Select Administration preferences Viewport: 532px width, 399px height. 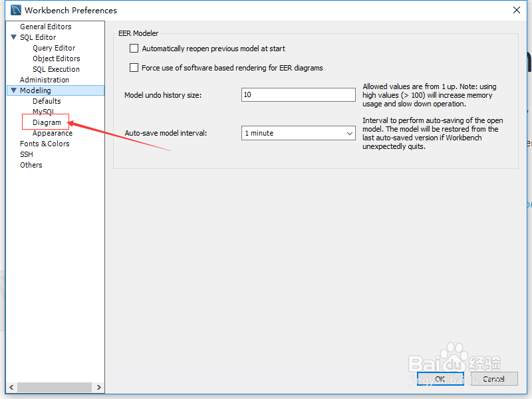point(45,80)
